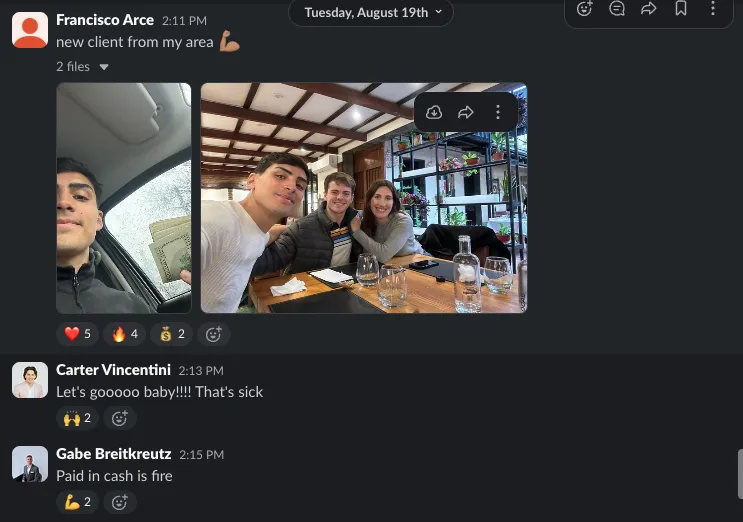Open more message actions menu

(713, 9)
